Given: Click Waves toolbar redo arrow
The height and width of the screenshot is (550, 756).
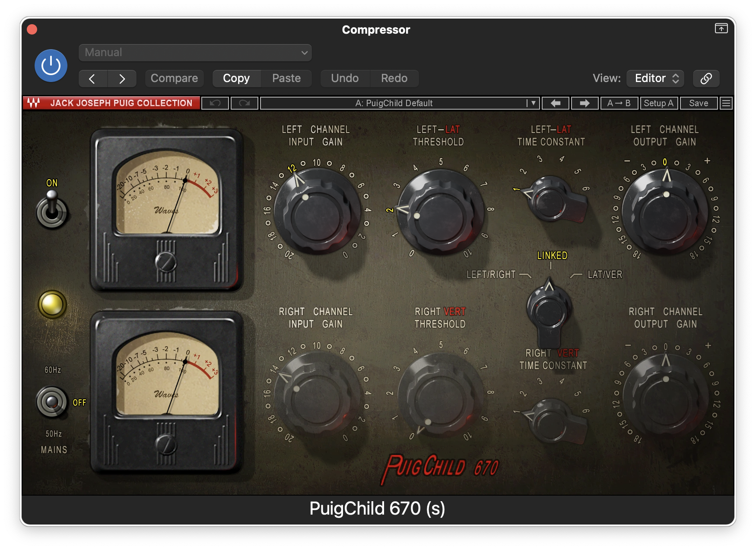Looking at the screenshot, I should point(244,103).
